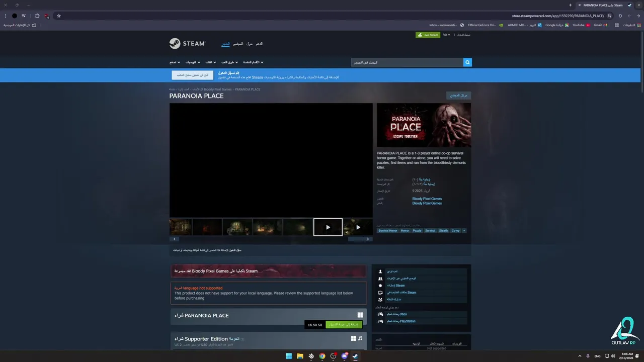The height and width of the screenshot is (362, 644).
Task: Click the Chrome icon on the taskbar
Action: (322, 356)
